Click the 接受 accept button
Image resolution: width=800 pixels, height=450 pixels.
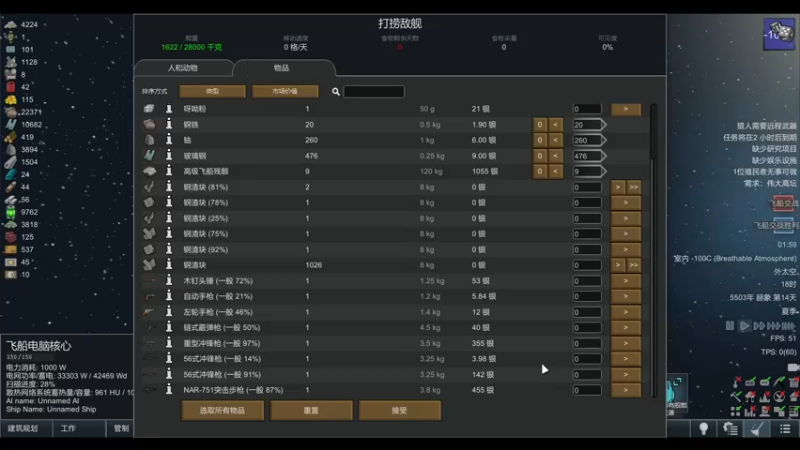pyautogui.click(x=399, y=411)
